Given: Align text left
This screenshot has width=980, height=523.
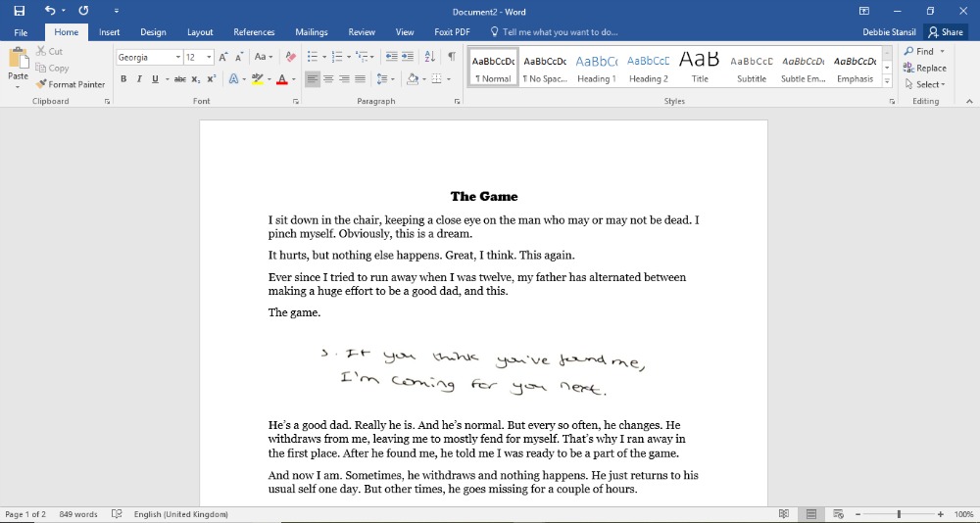Looking at the screenshot, I should [x=313, y=78].
